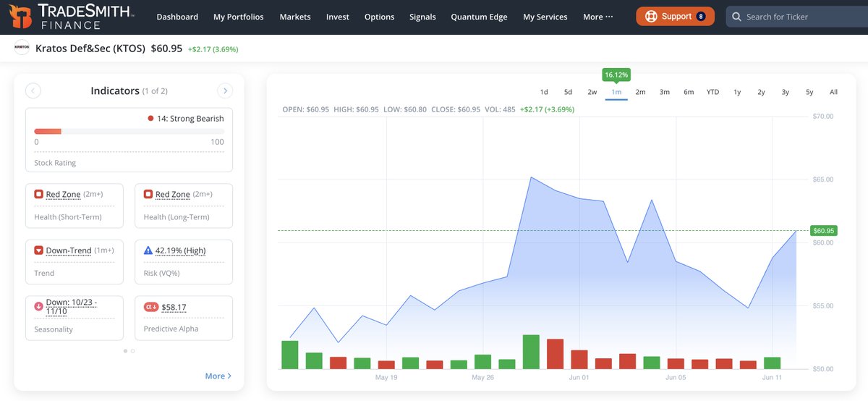This screenshot has width=868, height=401.
Task: Select the 6m chart range
Action: [689, 92]
